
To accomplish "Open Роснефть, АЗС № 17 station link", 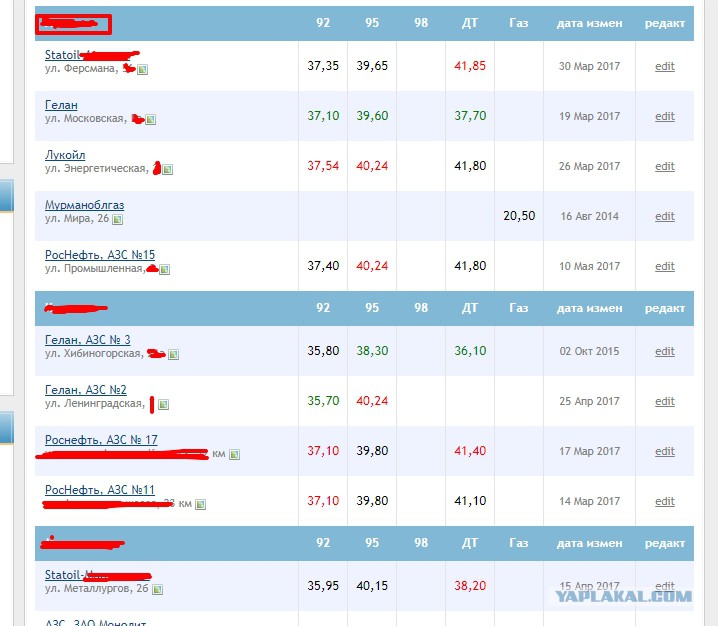I will 101,440.
